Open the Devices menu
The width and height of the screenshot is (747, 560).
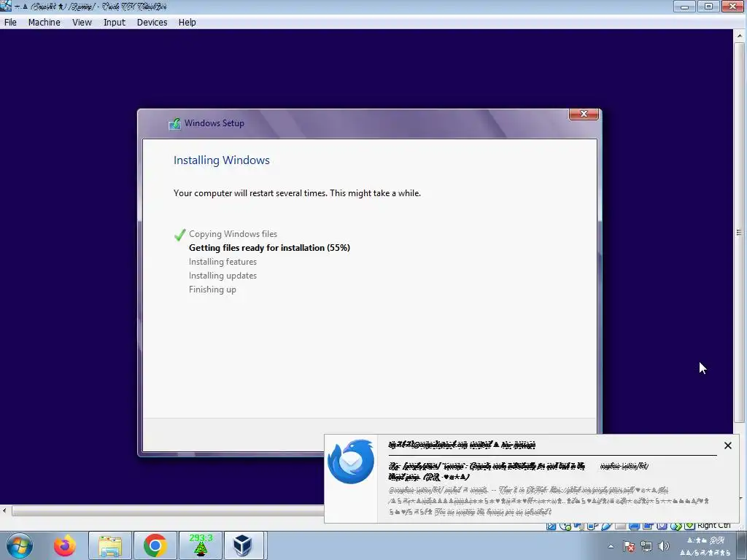(152, 23)
